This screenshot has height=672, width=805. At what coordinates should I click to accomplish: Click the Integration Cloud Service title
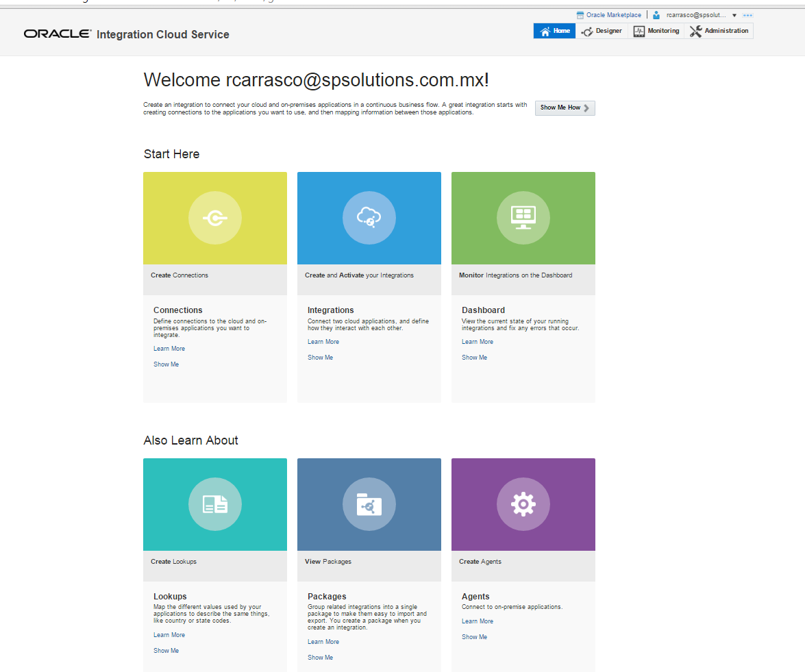point(163,34)
